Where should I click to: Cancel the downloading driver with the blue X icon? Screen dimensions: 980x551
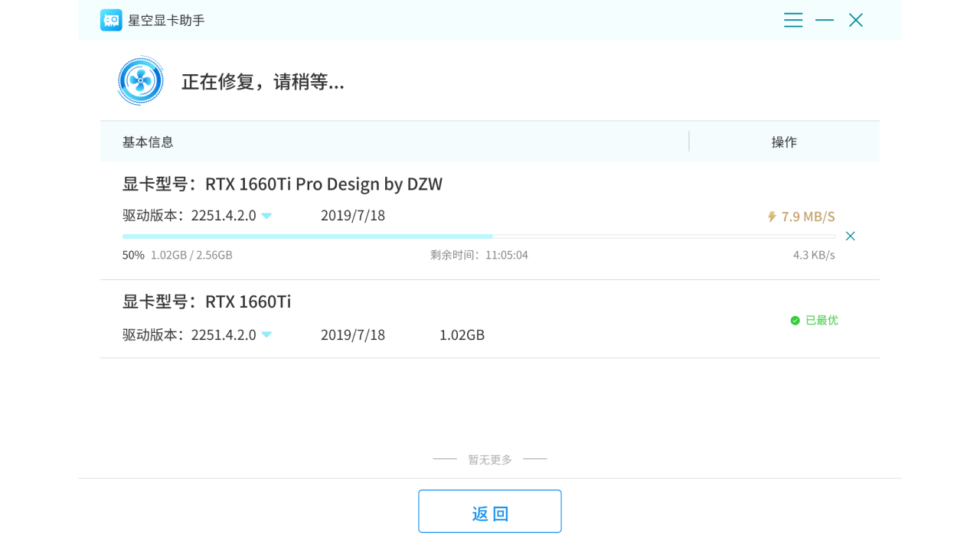[850, 236]
